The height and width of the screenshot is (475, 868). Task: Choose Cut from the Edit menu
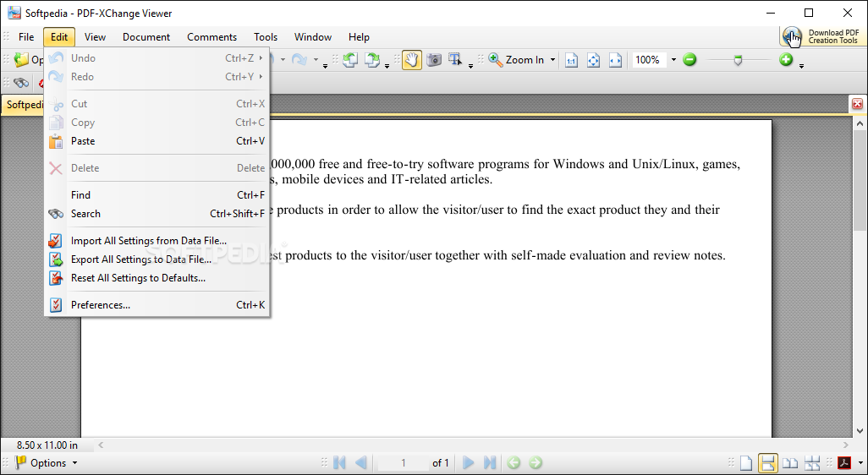click(x=157, y=104)
